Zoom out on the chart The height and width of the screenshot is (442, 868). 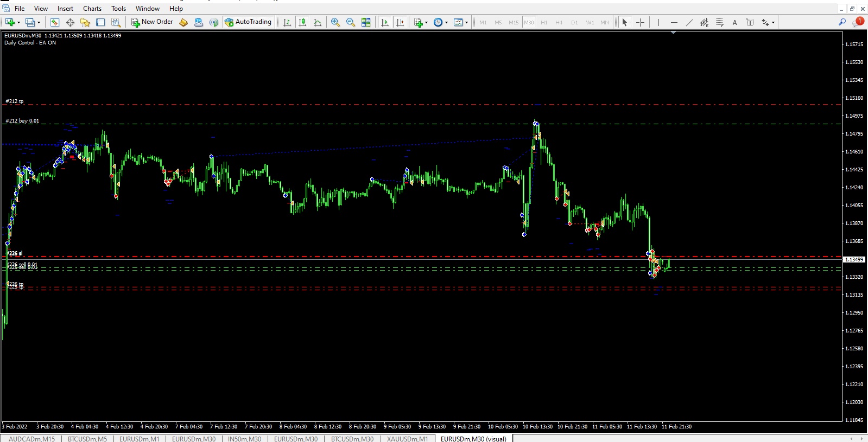(x=351, y=22)
